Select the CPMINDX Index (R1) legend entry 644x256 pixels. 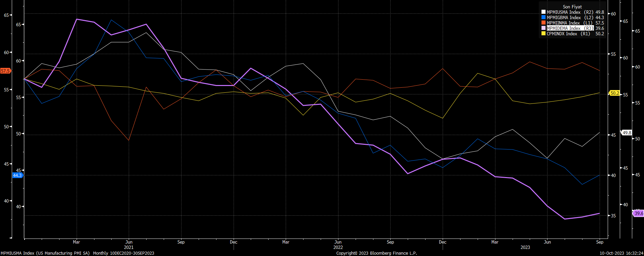coord(568,34)
